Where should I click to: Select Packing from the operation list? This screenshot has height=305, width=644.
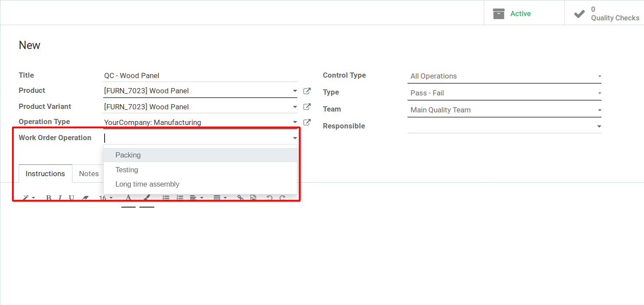tap(200, 155)
